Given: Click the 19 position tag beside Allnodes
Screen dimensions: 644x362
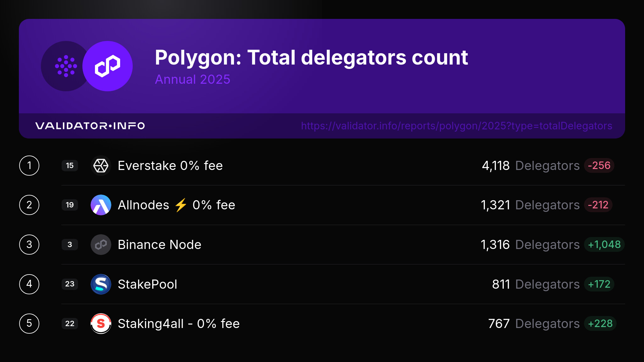Looking at the screenshot, I should pos(70,205).
